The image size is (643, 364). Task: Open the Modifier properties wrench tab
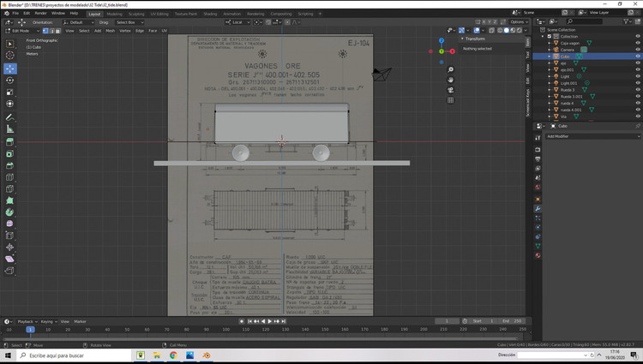pos(538,208)
